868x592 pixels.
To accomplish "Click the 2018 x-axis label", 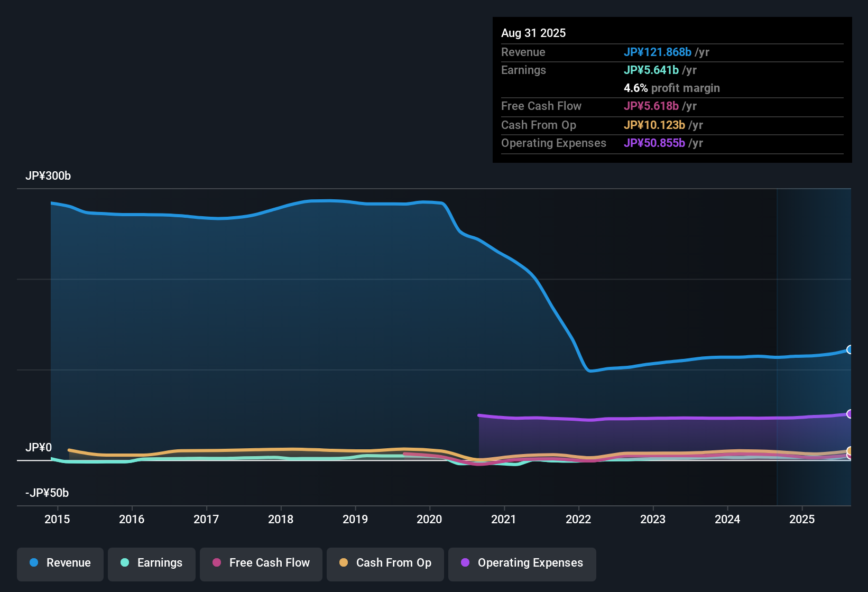I will click(281, 519).
